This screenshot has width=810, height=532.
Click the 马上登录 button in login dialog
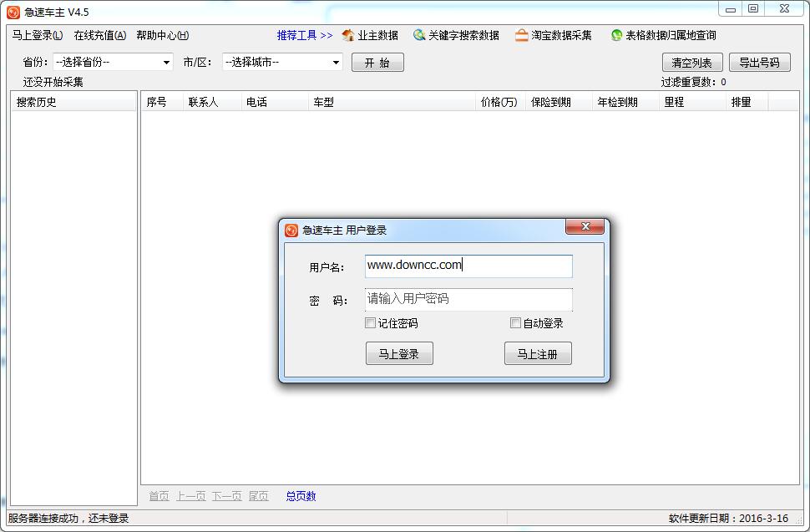point(399,353)
